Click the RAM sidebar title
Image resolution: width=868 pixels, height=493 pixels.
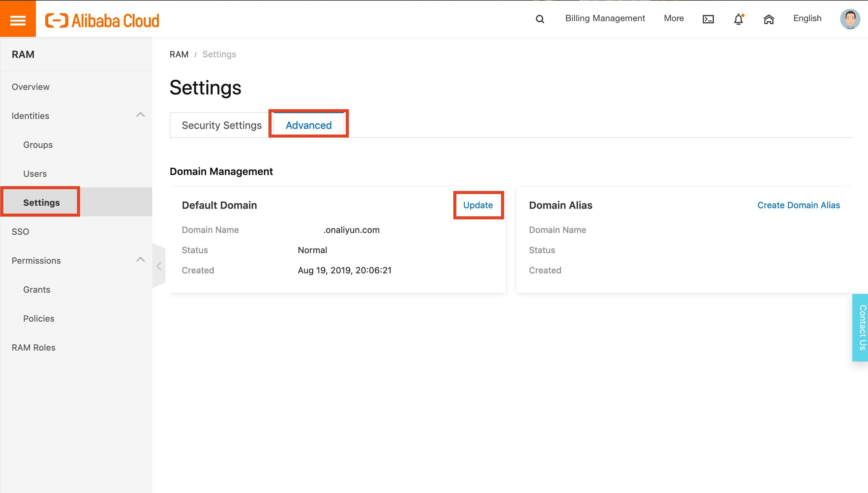tap(23, 55)
